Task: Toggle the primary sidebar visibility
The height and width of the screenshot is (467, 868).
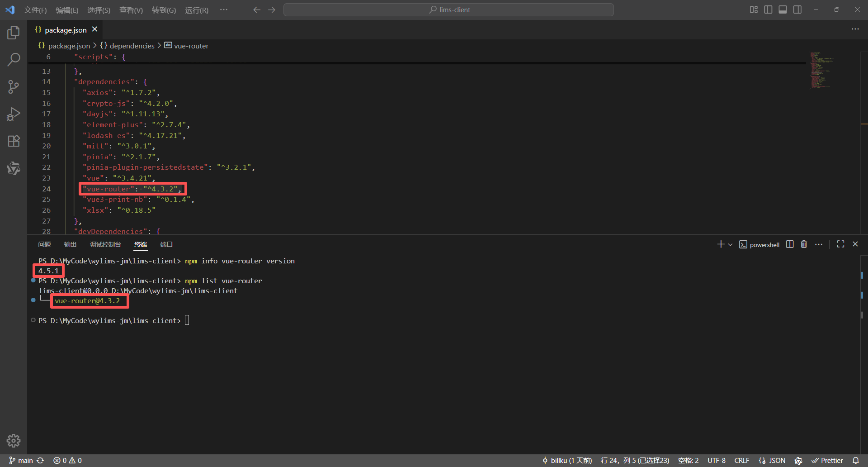Action: pos(768,9)
